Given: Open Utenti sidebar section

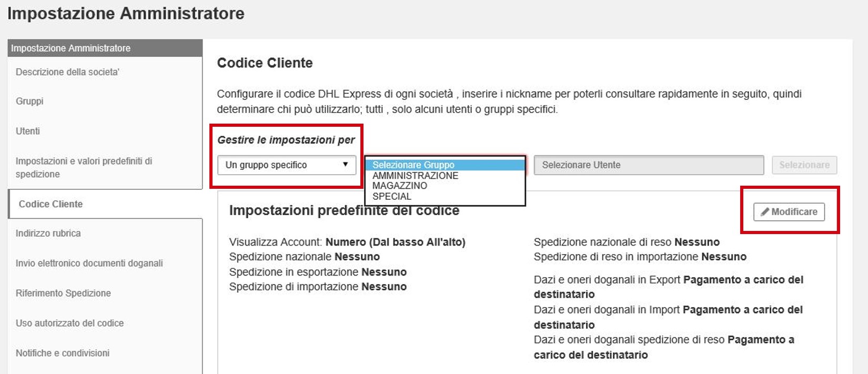Looking at the screenshot, I should pos(28,131).
